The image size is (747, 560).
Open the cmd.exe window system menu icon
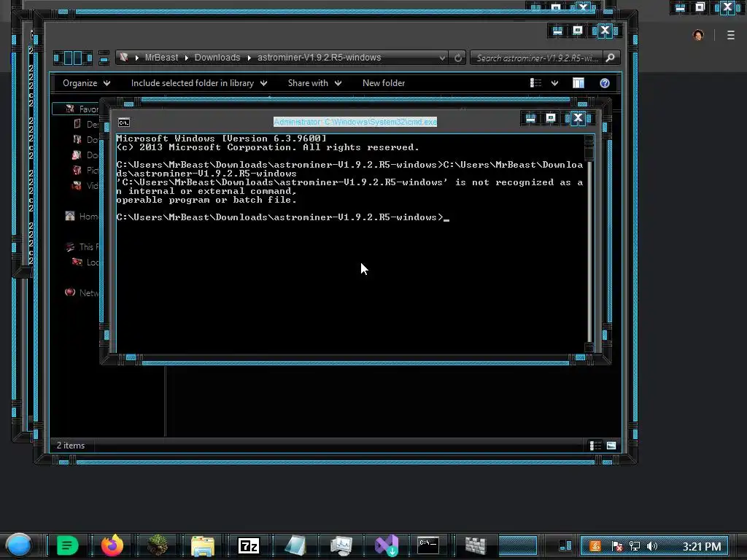(x=124, y=122)
